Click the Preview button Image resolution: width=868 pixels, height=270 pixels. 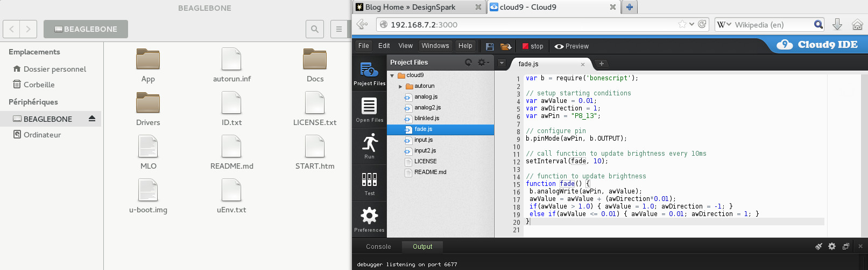(571, 46)
